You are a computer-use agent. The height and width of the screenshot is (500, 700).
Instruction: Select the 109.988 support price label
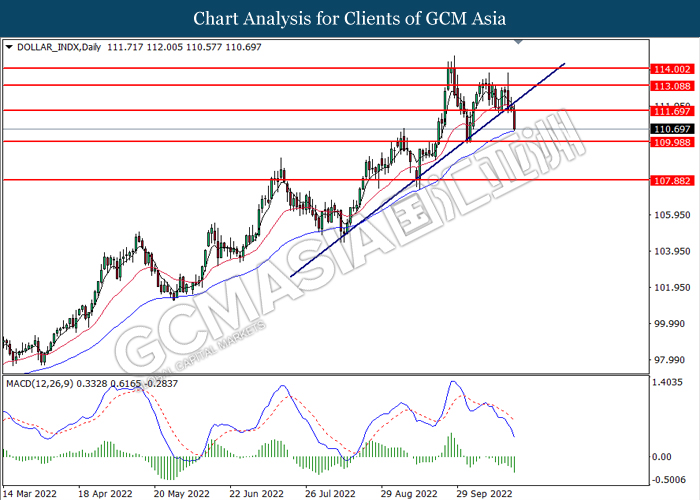pos(672,142)
